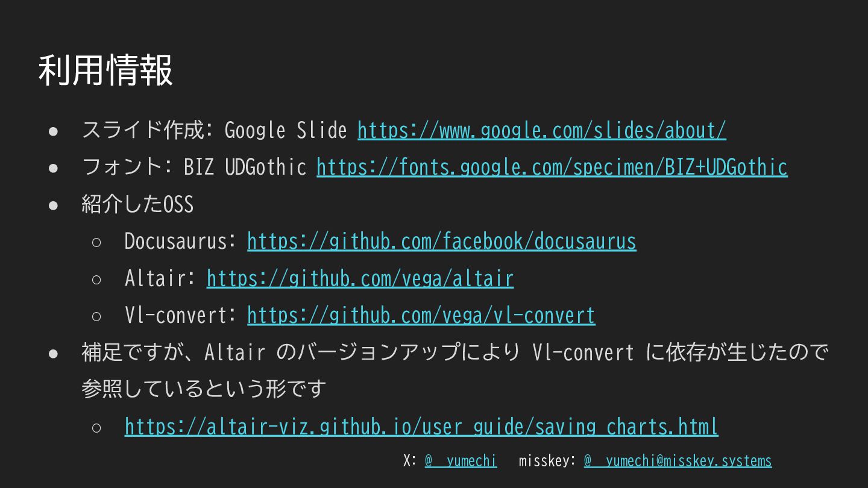
Task: Open the vega/altair GitHub link
Action: [360, 278]
